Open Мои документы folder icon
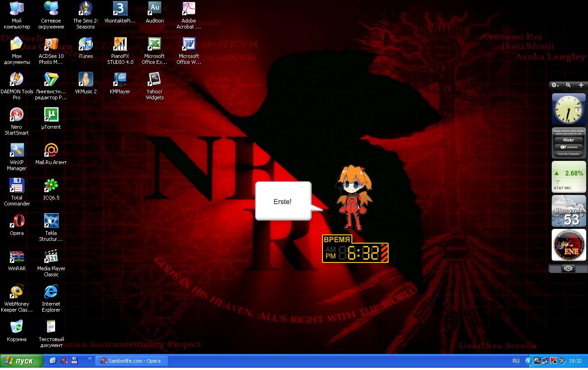Screen dimensions: 588x370 [x=17, y=51]
